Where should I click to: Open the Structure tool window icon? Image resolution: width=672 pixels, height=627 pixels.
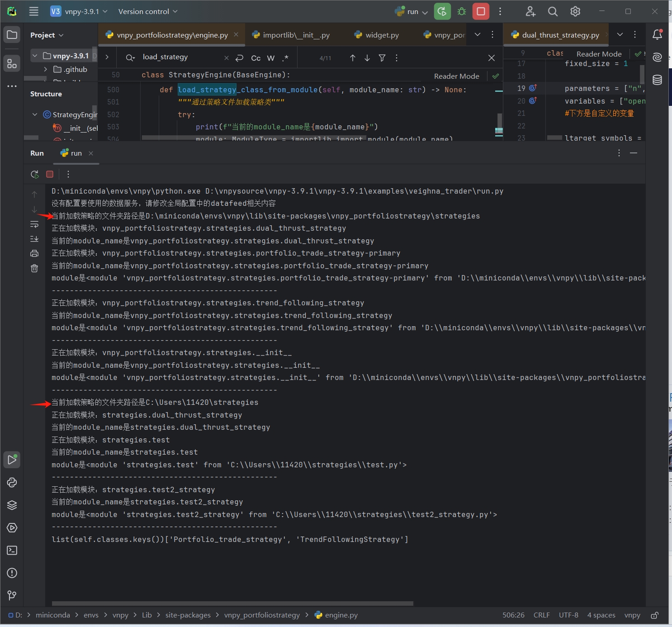12,63
